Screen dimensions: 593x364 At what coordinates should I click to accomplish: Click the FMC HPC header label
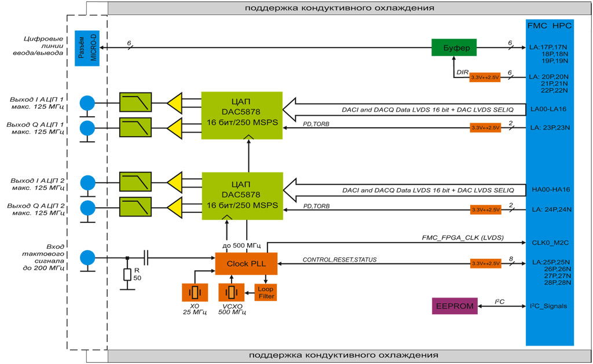click(x=549, y=26)
